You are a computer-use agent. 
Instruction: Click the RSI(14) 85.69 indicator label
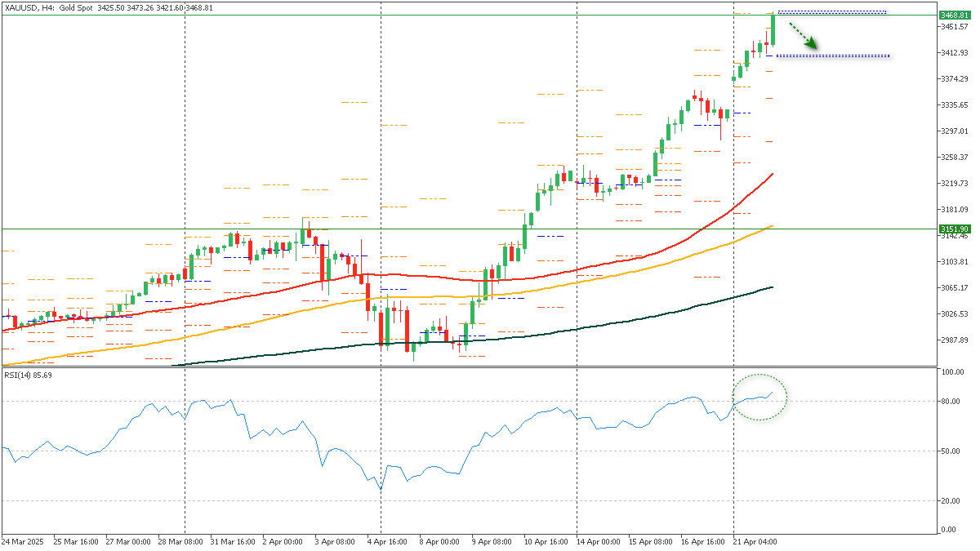tap(29, 376)
